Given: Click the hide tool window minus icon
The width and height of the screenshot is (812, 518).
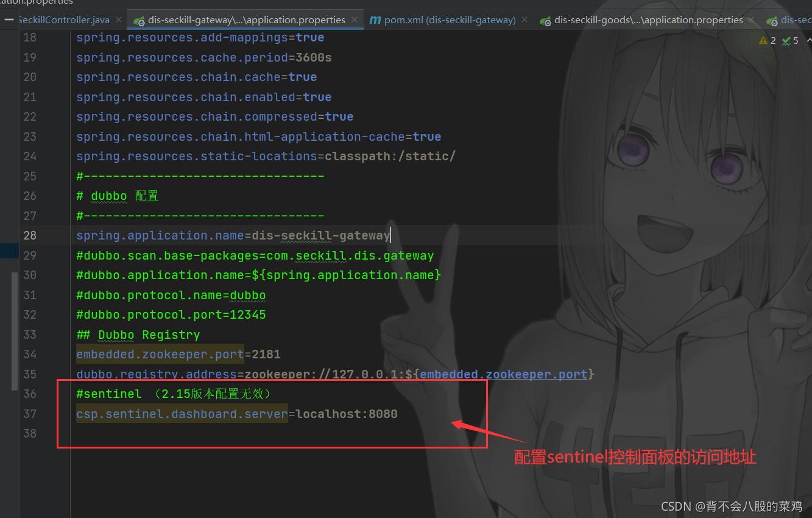Looking at the screenshot, I should 9,20.
